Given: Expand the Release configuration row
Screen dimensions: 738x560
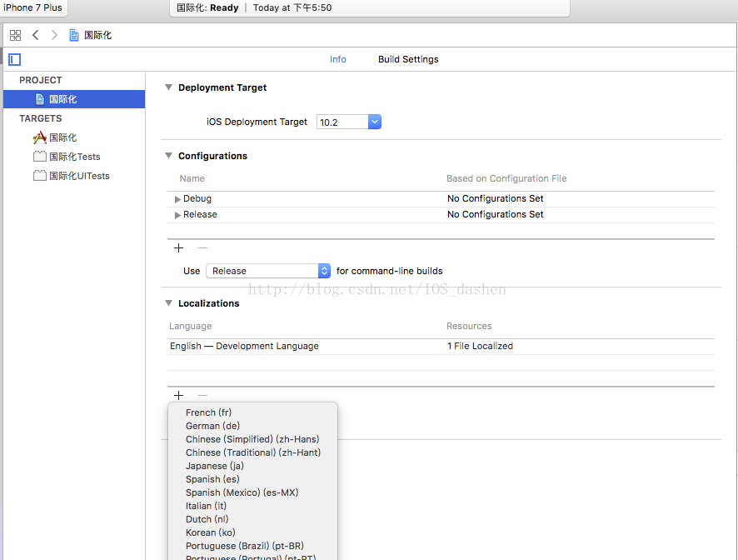Looking at the screenshot, I should [177, 215].
